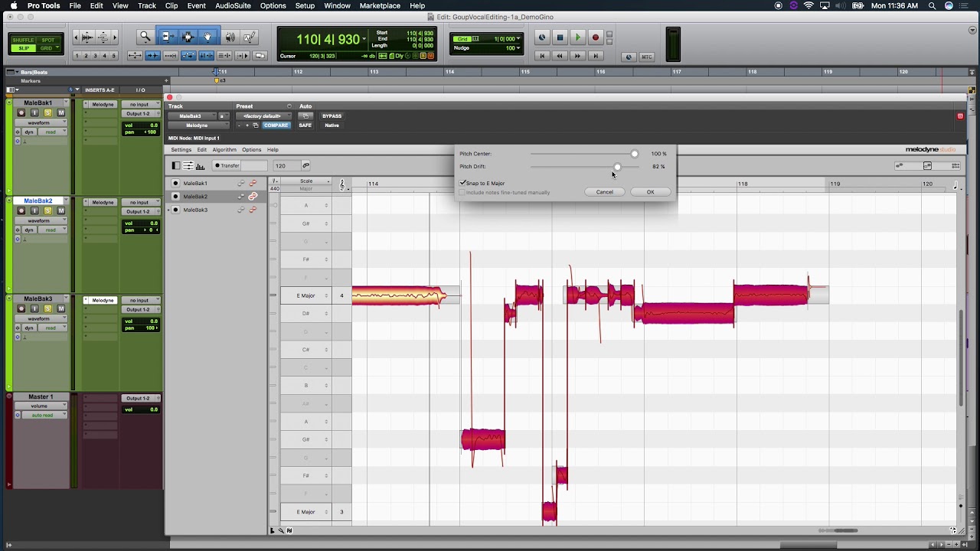Click the Go to End transport button
Screen dimensions: 980x551
(595, 56)
